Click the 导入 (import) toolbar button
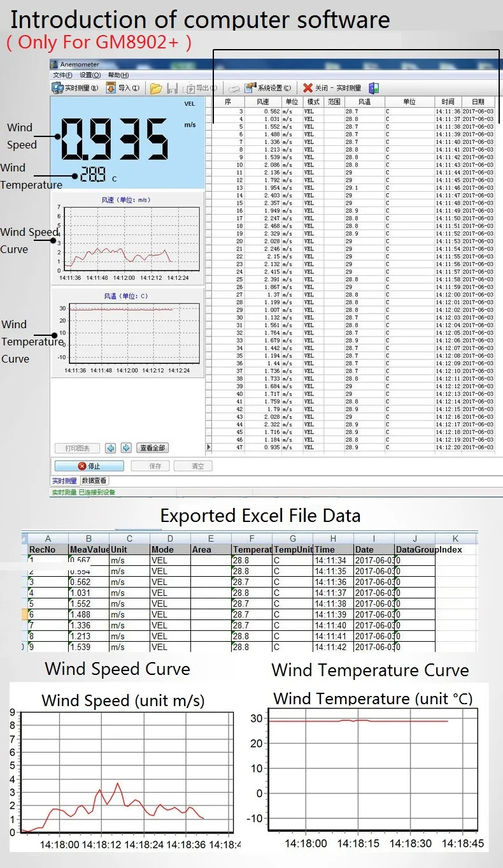This screenshot has height=868, width=503. [123, 88]
